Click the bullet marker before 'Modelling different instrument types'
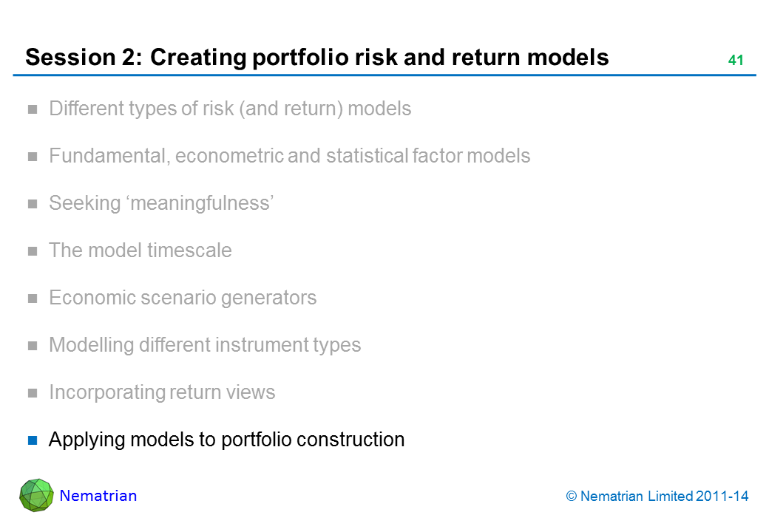The width and height of the screenshot is (769, 532). coord(33,347)
